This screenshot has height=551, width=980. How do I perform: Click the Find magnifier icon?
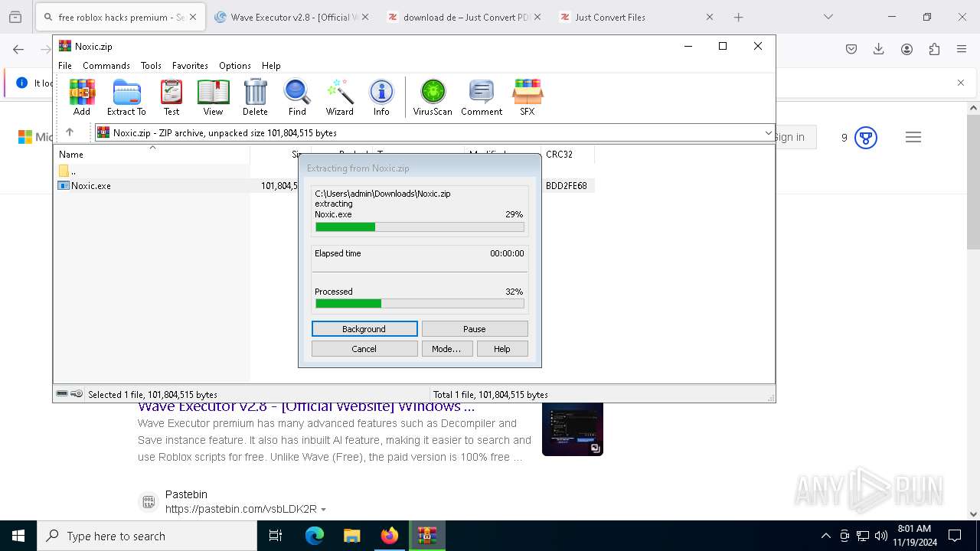[x=297, y=97]
